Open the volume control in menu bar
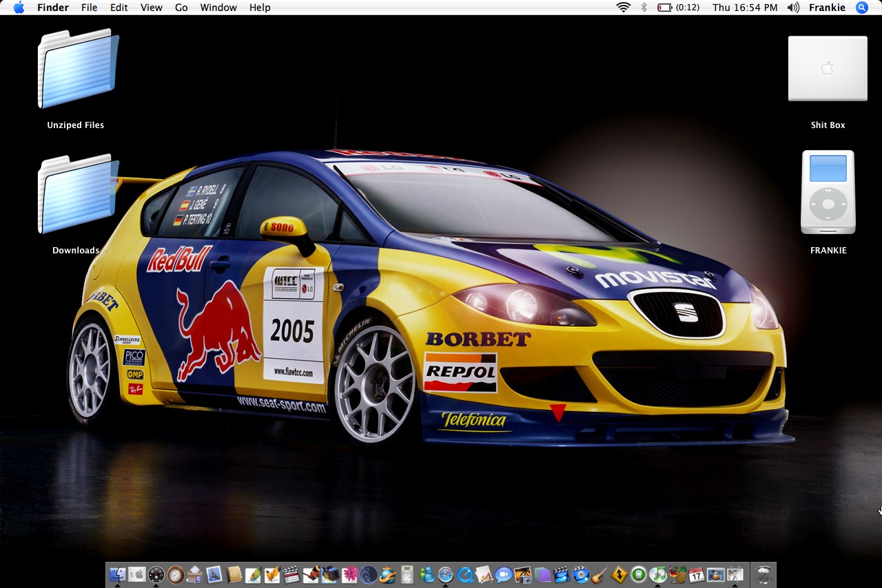Image resolution: width=882 pixels, height=588 pixels. (793, 8)
